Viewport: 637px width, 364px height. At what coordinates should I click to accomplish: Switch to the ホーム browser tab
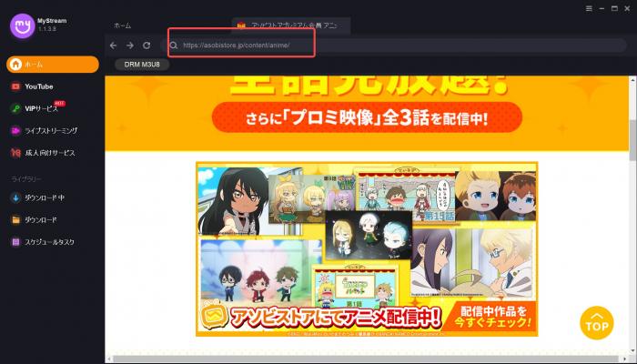pyautogui.click(x=122, y=25)
